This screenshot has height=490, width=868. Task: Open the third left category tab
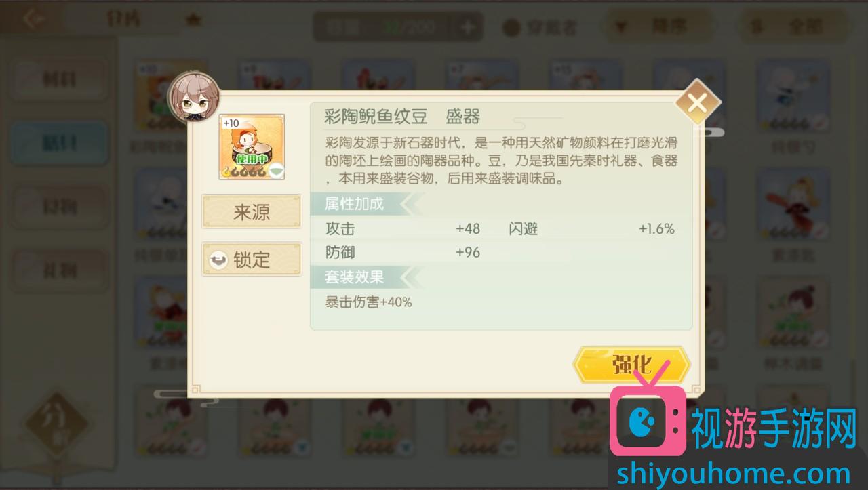(x=60, y=207)
